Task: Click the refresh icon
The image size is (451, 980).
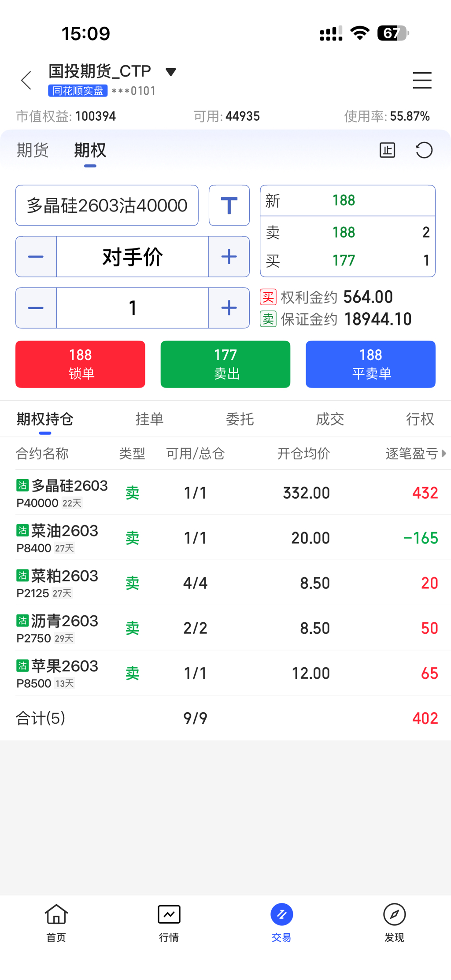Action: point(424,150)
